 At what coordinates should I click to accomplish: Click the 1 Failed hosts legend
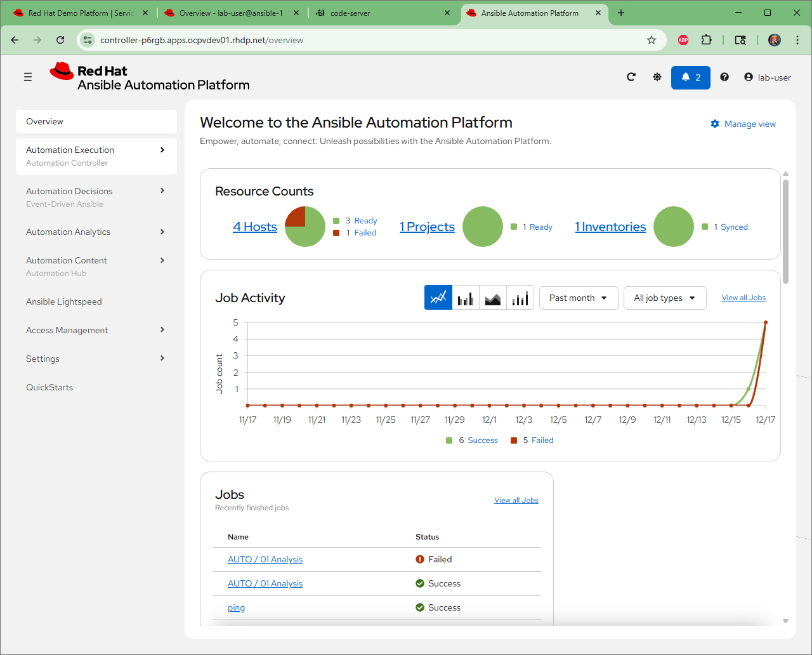pos(355,233)
